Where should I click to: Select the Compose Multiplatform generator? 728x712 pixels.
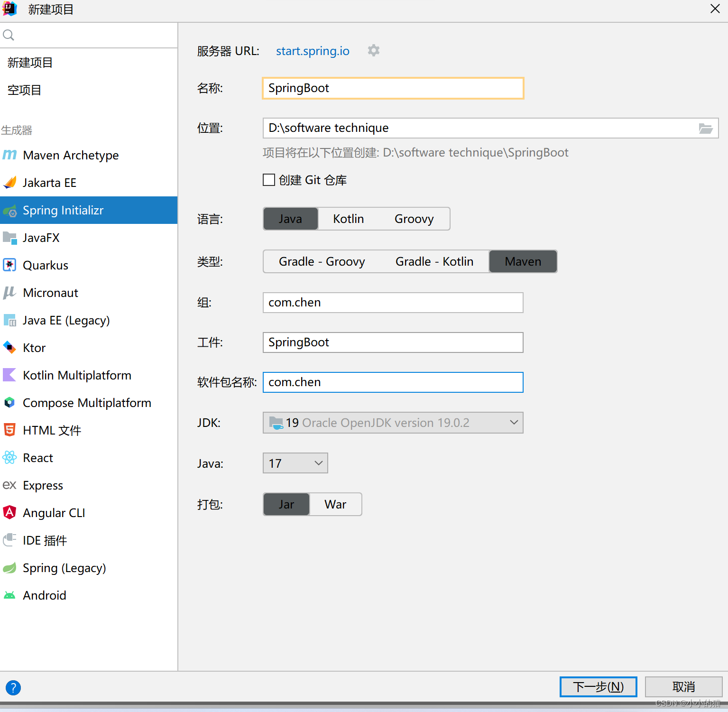(87, 403)
